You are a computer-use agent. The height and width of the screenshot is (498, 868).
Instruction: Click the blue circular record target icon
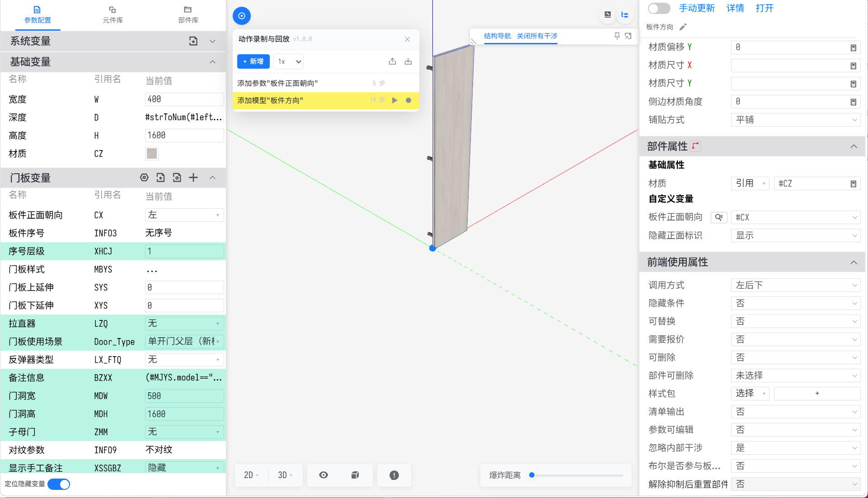242,16
